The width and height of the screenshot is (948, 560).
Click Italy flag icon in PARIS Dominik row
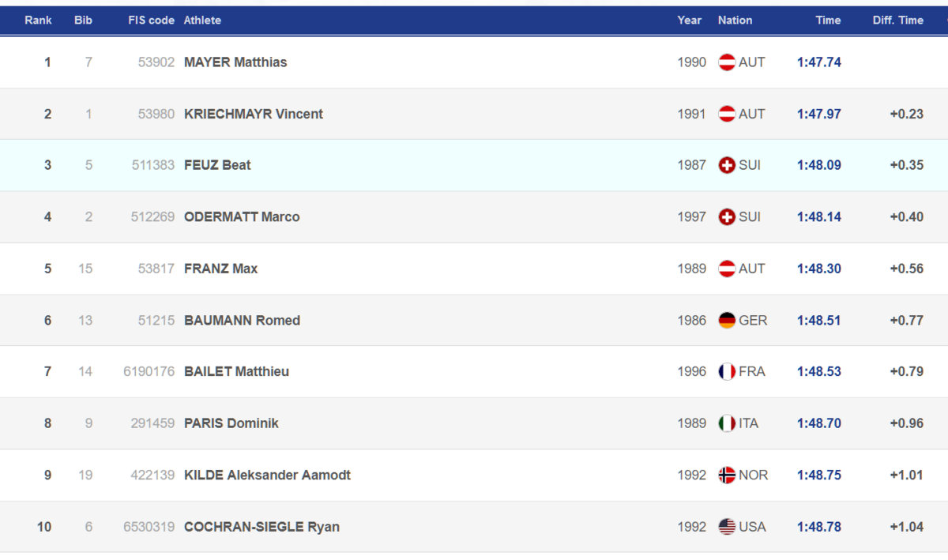tap(727, 423)
